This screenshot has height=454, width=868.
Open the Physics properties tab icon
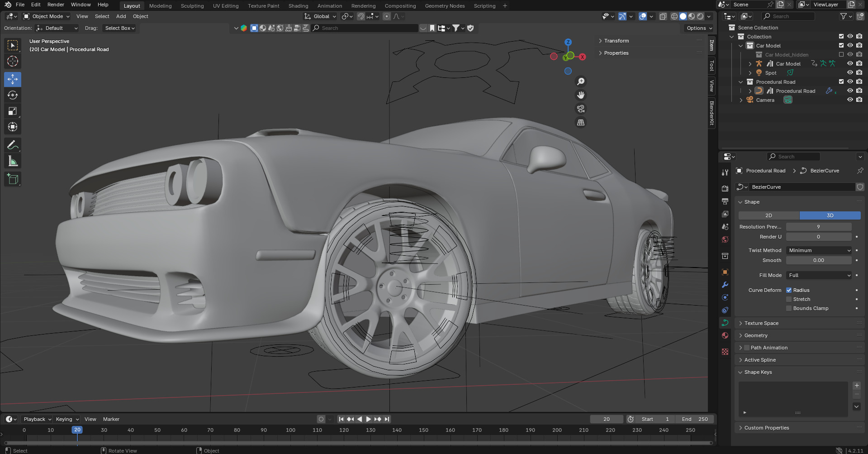[725, 297]
